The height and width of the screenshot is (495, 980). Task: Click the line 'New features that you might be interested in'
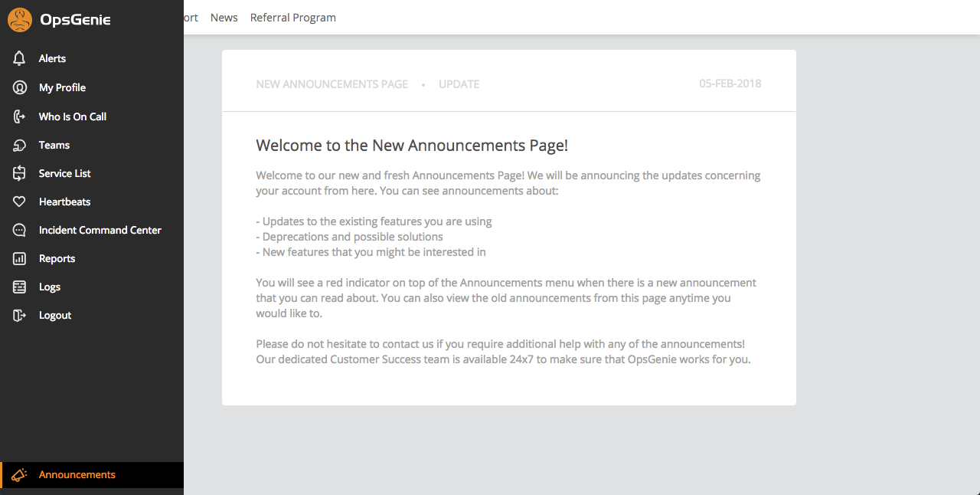click(x=371, y=252)
